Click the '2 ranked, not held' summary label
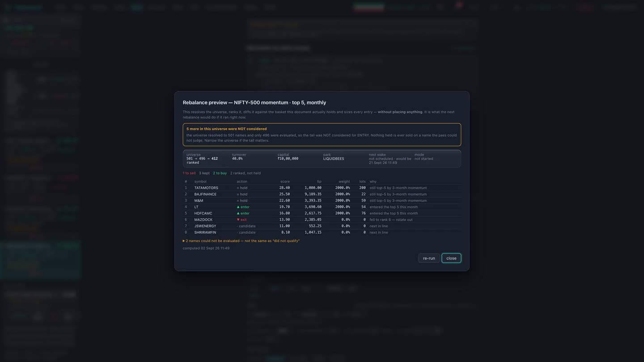The width and height of the screenshot is (644, 362). (x=246, y=173)
